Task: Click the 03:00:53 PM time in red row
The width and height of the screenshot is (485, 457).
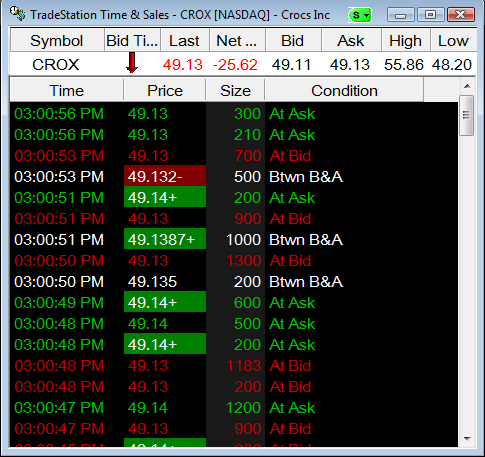Action: point(59,156)
